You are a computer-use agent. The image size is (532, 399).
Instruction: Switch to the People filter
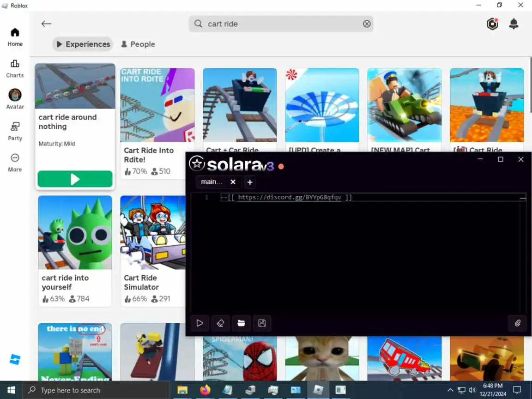pos(138,44)
